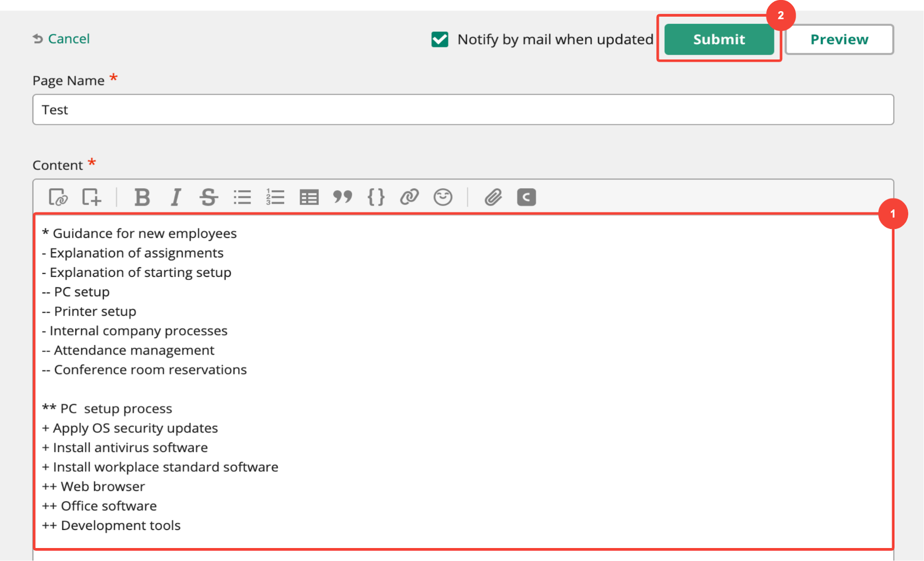Toggle bold formatting
Screen dimensions: 924x561
coord(142,197)
